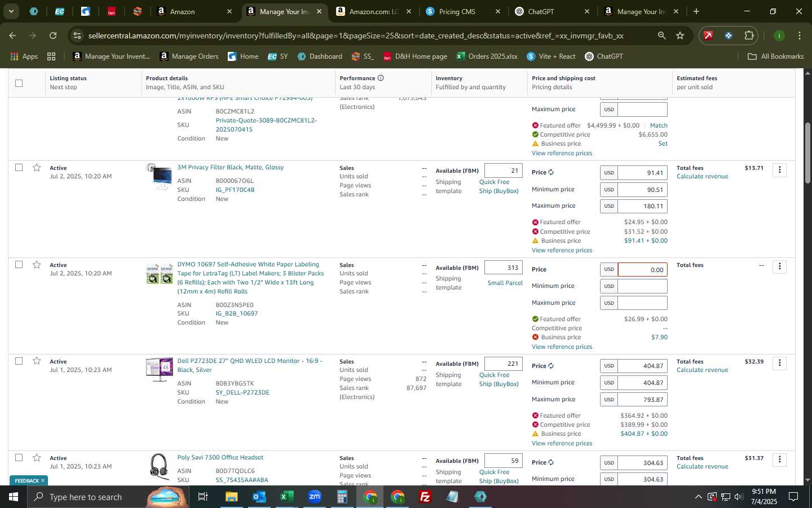Open Chrome three-dot menu
812x508 pixels.
800,36
